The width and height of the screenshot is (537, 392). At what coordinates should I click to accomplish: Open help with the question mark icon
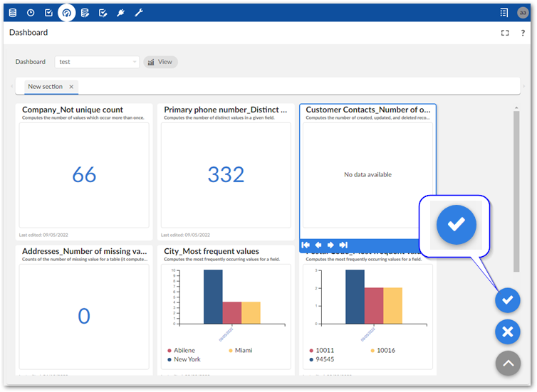[x=523, y=33]
